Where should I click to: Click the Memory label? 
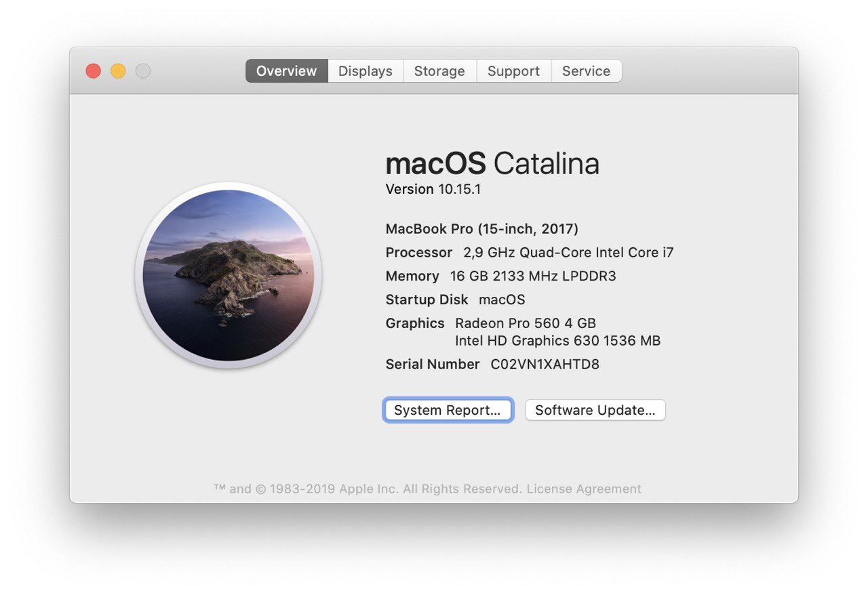coord(412,276)
